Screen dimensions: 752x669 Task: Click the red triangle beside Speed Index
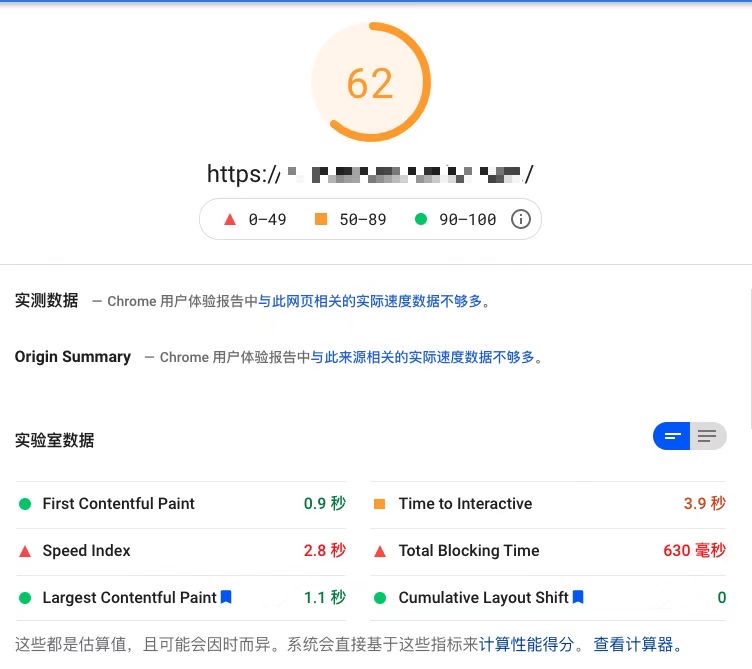[x=25, y=551]
